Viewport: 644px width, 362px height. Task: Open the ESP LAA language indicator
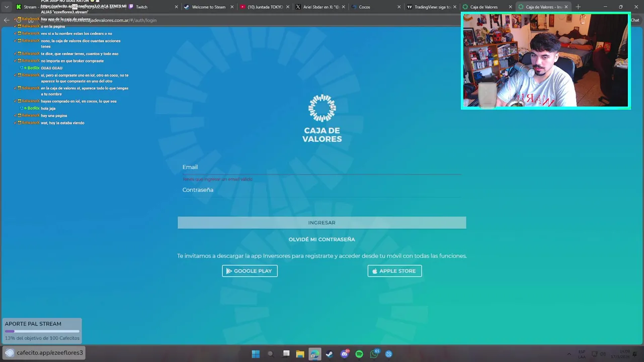pyautogui.click(x=582, y=354)
